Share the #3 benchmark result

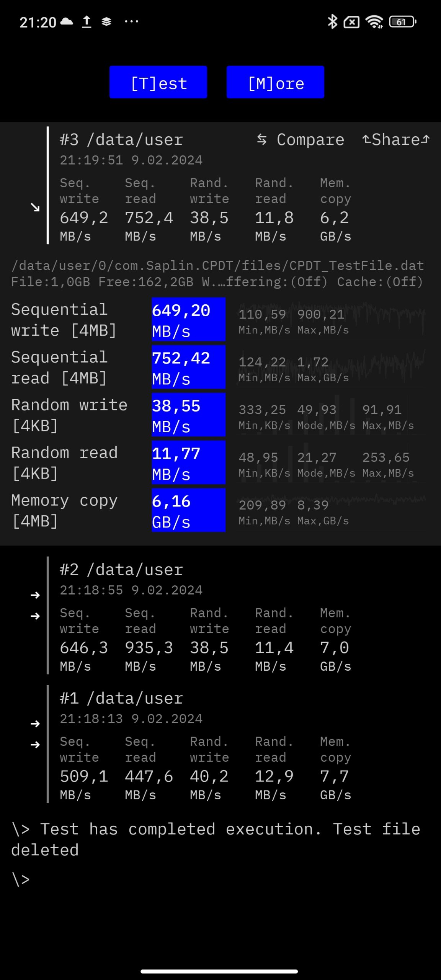(x=396, y=140)
